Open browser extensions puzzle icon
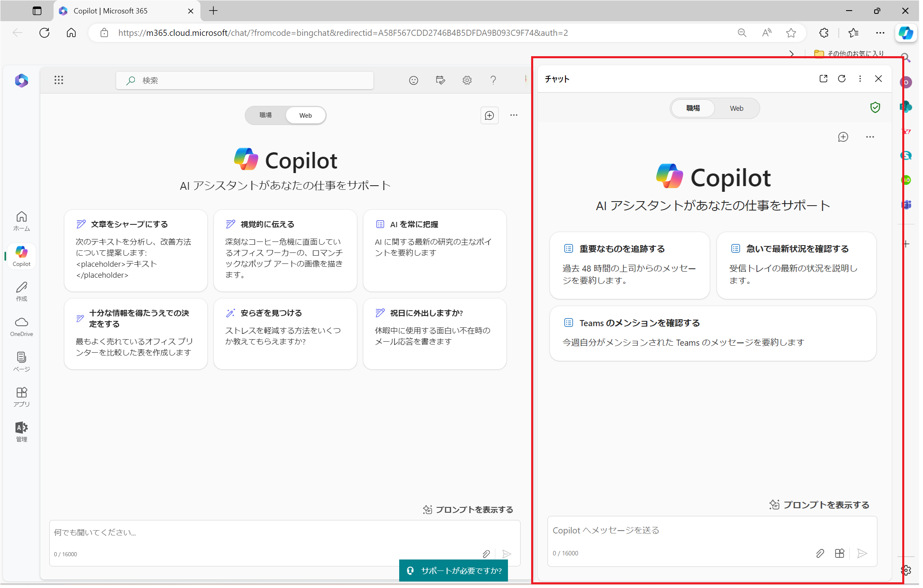This screenshot has height=588, width=923. [x=824, y=33]
